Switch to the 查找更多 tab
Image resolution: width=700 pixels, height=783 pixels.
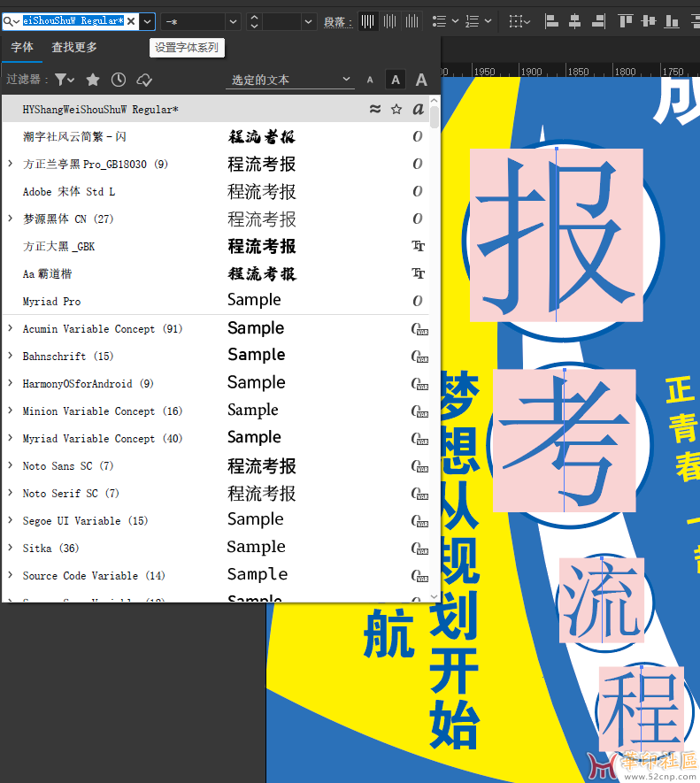[74, 48]
